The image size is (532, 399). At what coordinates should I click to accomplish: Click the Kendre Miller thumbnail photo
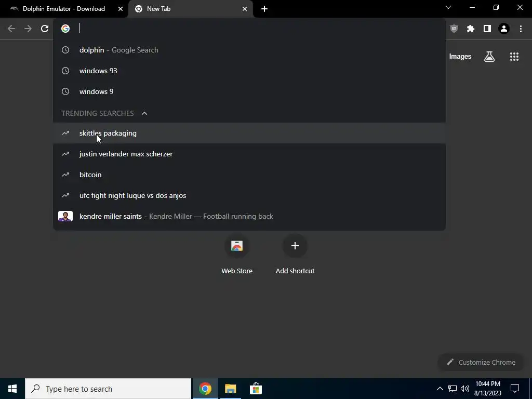(65, 216)
